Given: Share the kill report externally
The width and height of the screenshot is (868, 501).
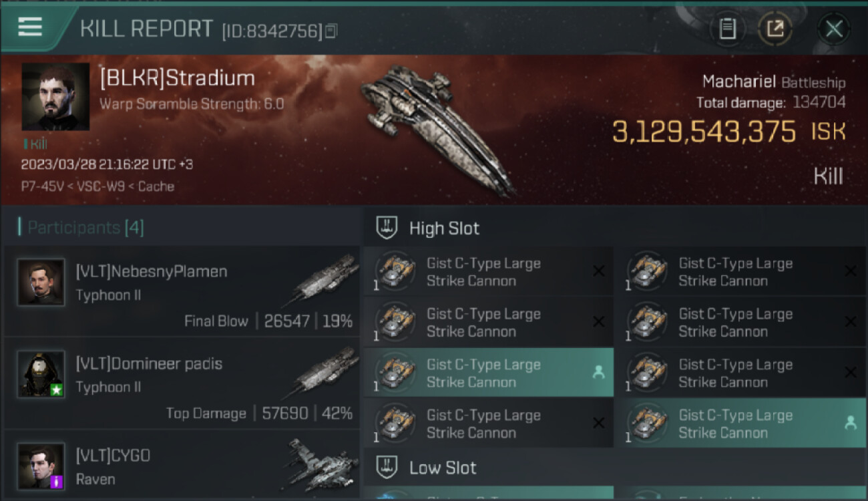Looking at the screenshot, I should (x=775, y=29).
